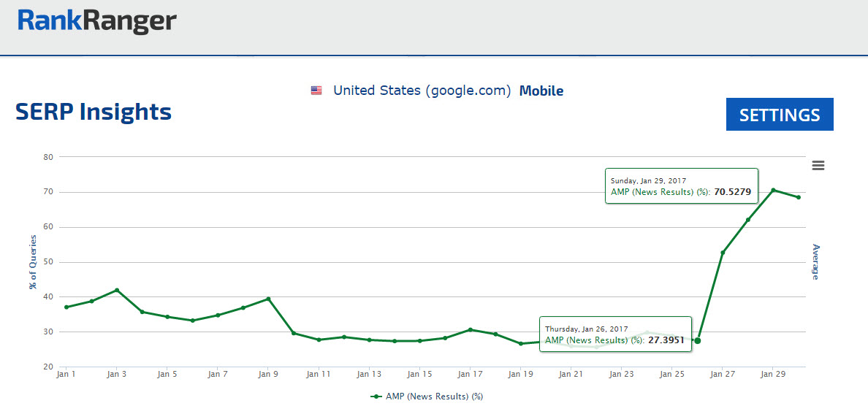Click the Jan 29 peak data point
This screenshot has width=868, height=406.
pos(773,190)
